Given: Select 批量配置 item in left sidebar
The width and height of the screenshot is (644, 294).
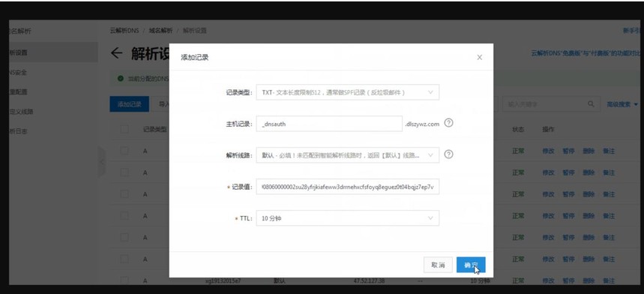Looking at the screenshot, I should [19, 92].
